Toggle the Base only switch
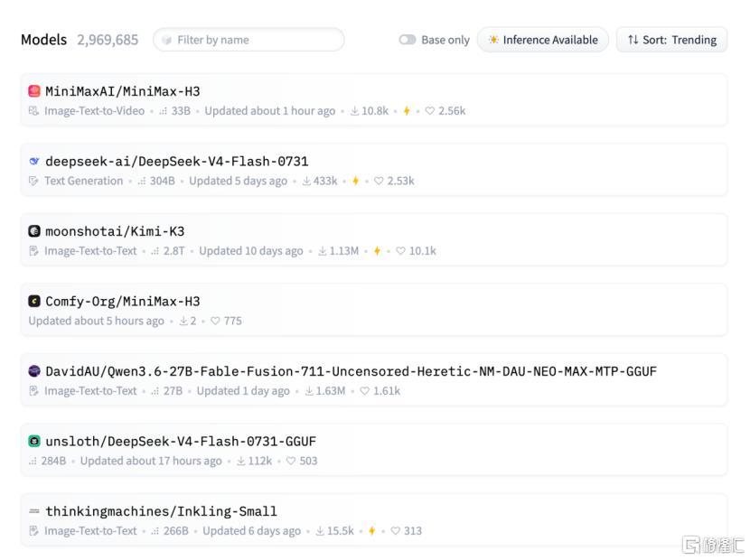Viewport: 750px width, 560px height. coord(408,40)
